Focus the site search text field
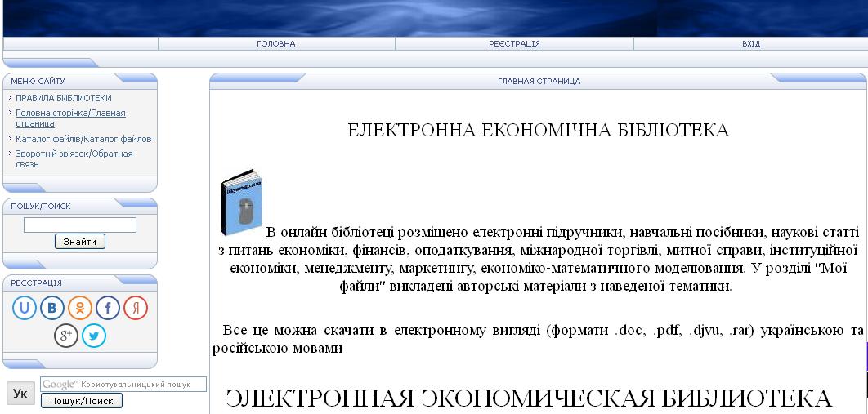This screenshot has height=414, width=868. coord(80,225)
